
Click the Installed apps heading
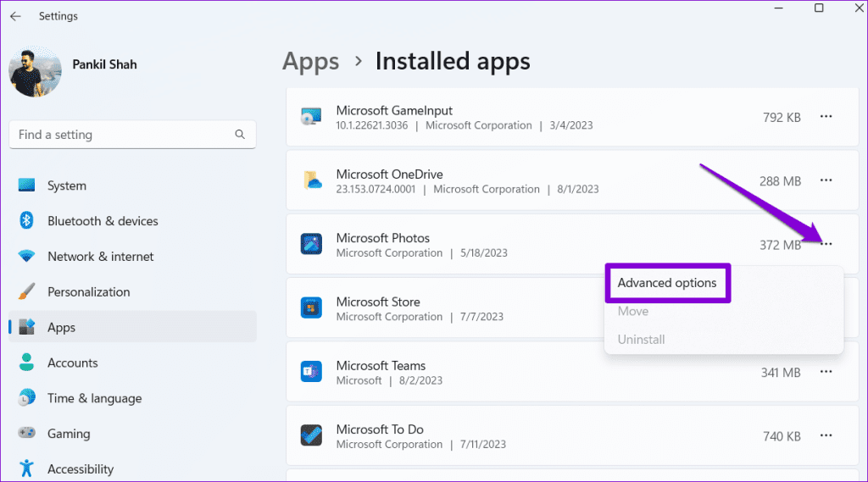(453, 62)
